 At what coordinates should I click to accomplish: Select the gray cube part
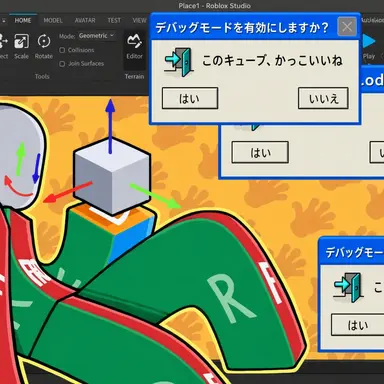(112, 177)
